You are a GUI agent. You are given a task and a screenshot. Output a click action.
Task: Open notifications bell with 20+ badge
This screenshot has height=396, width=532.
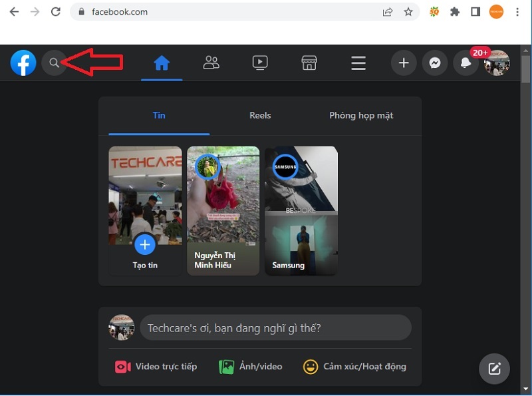[465, 63]
